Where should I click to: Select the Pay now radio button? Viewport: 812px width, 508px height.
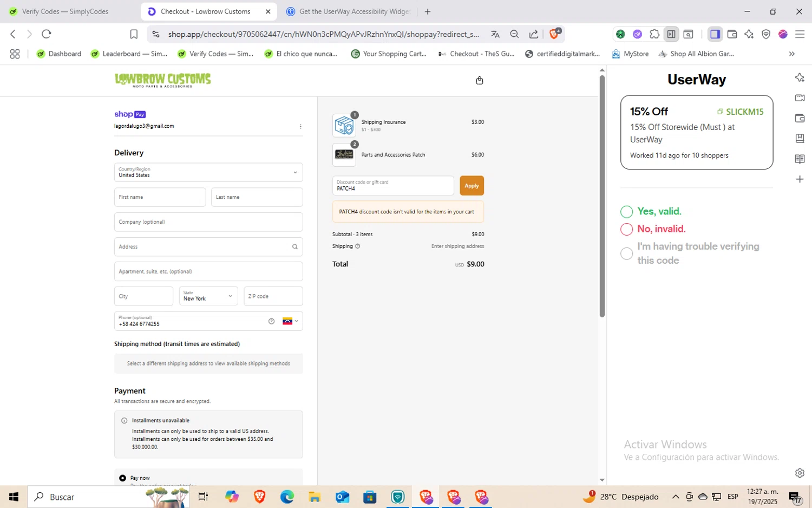click(x=122, y=478)
